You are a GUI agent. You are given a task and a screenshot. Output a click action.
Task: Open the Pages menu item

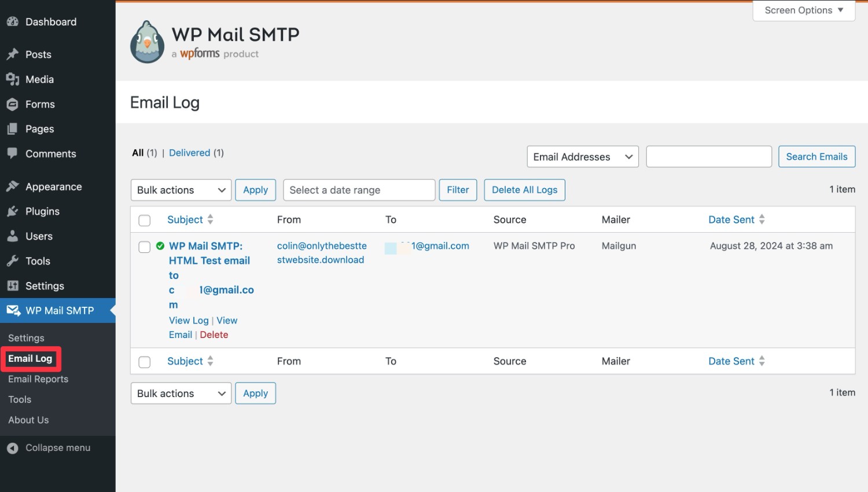pyautogui.click(x=39, y=129)
